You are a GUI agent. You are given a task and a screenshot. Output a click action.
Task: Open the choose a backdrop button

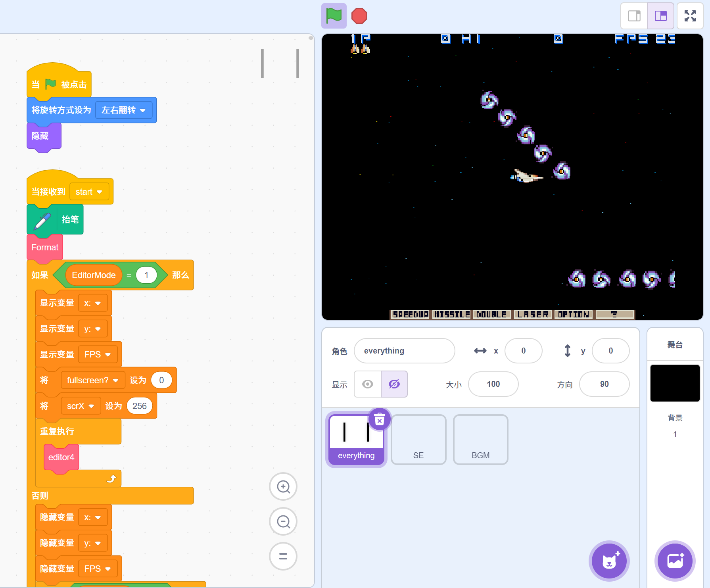[x=675, y=561]
